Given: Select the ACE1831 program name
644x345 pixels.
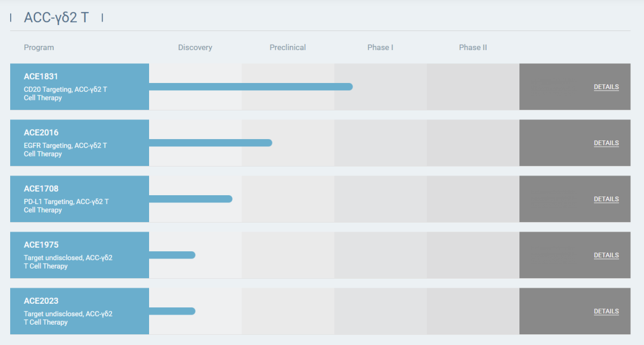Looking at the screenshot, I should [41, 76].
